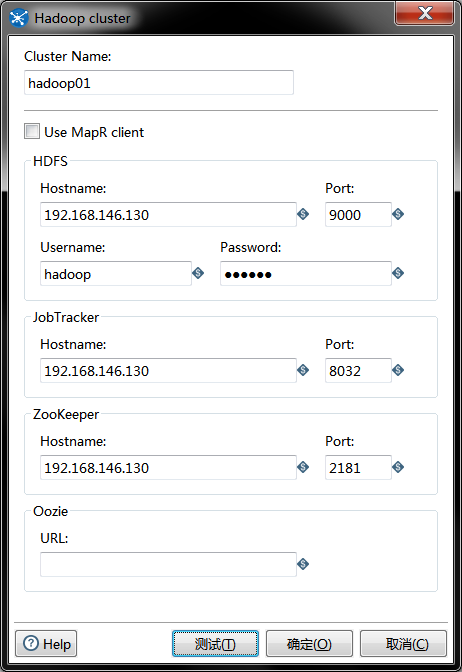Click the Cluster Name field containing hadoop01

[x=159, y=82]
